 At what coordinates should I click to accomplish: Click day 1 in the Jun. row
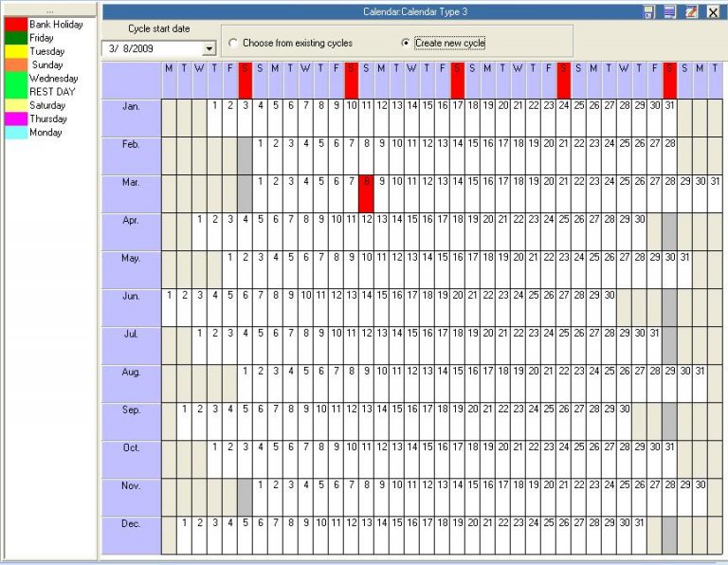[169, 308]
